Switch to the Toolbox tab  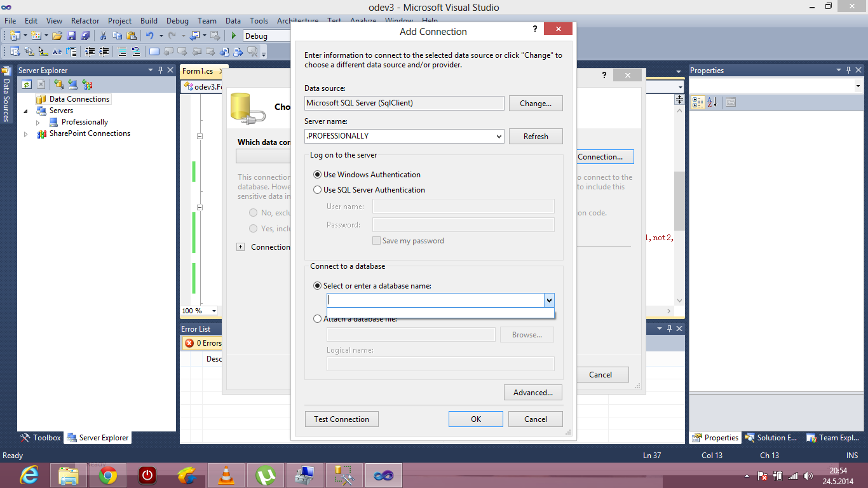point(41,438)
